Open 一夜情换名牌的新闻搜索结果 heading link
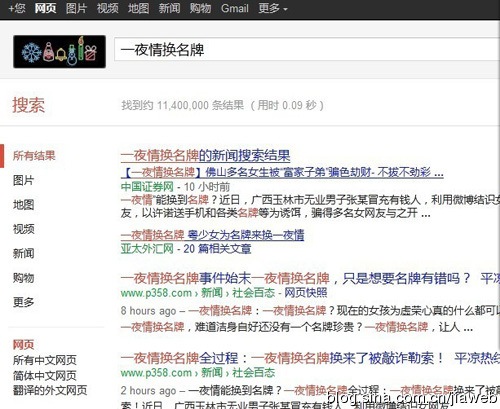Viewport: 500px width, 409px height. (x=205, y=155)
